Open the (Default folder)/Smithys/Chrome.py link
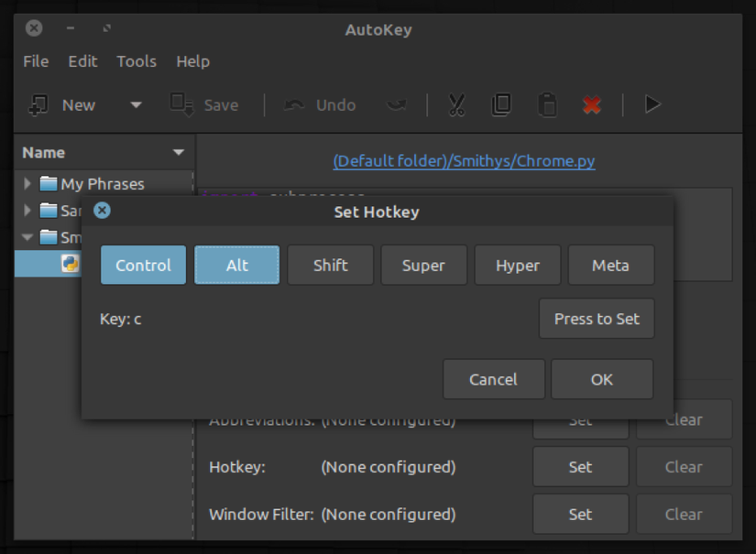This screenshot has width=756, height=554. (x=463, y=160)
